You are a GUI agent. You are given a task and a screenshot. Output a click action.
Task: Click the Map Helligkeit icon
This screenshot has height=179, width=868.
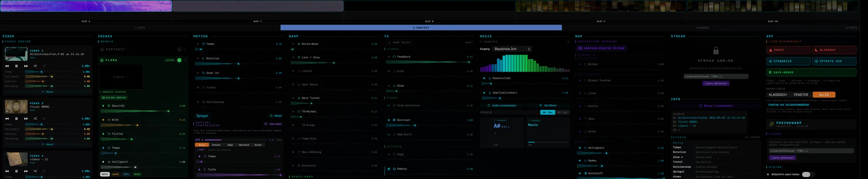click(585, 148)
